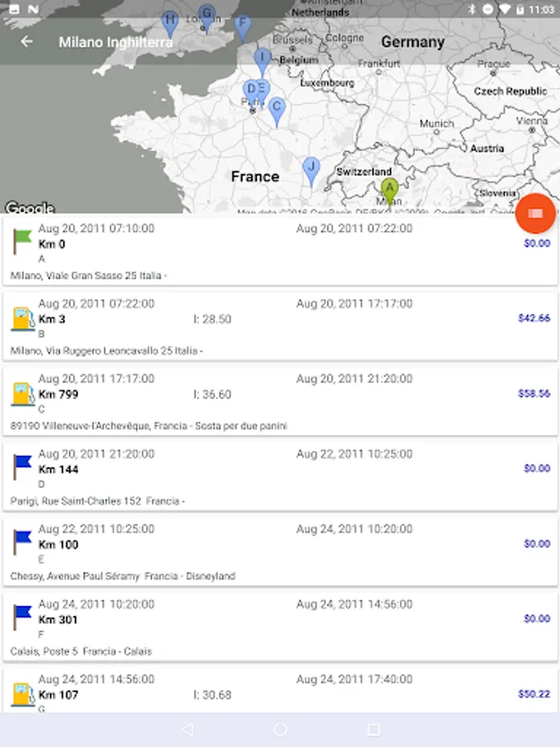Open Milano, Via Ruggero Leoncavallo 25 entry
This screenshot has width=560, height=747.
(280, 326)
